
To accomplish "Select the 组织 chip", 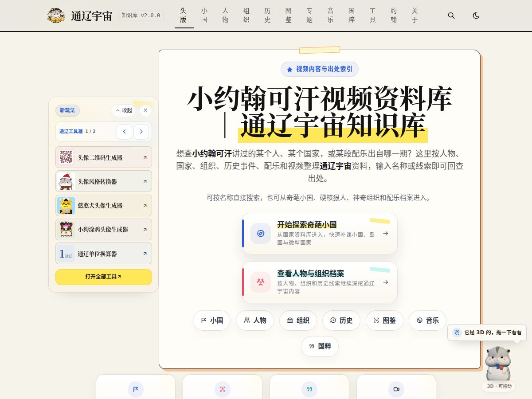I will (298, 321).
